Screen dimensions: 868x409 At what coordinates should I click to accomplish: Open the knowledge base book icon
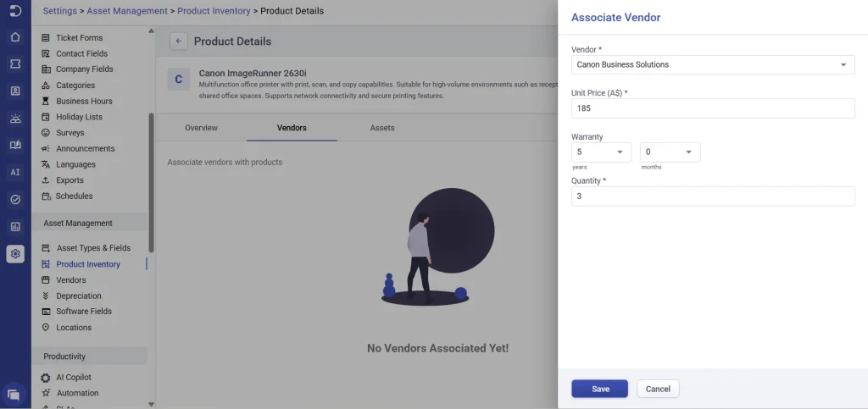15,146
